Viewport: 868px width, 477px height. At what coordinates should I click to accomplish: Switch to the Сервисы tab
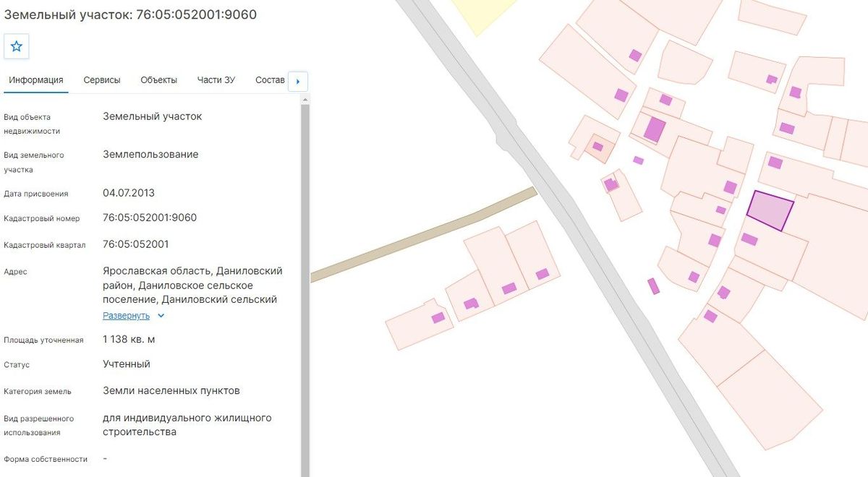tap(102, 80)
